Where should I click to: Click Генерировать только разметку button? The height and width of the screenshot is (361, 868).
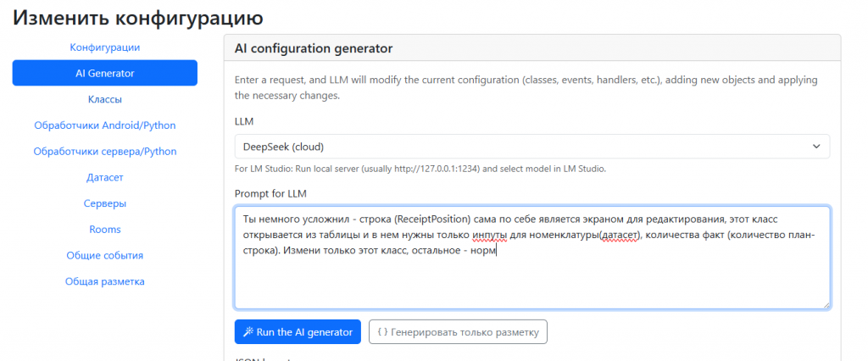458,332
